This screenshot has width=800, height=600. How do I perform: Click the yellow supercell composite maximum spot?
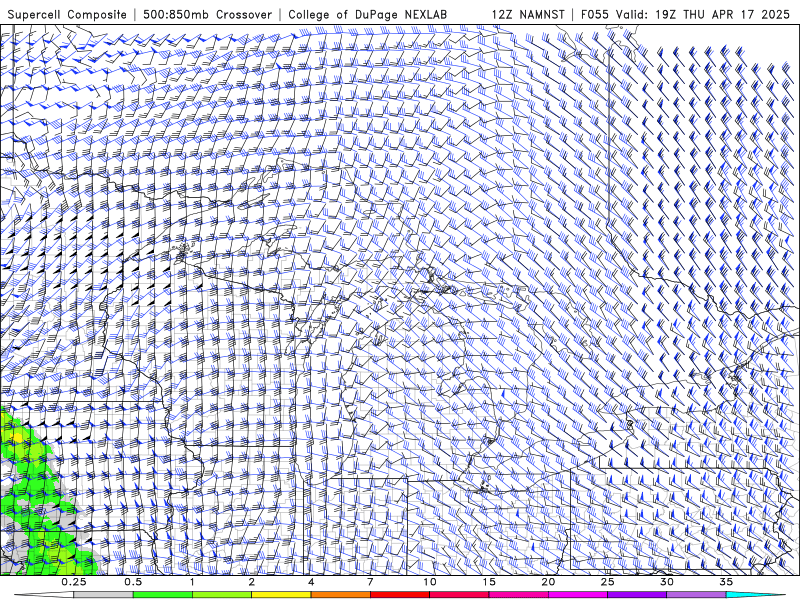pos(17,437)
